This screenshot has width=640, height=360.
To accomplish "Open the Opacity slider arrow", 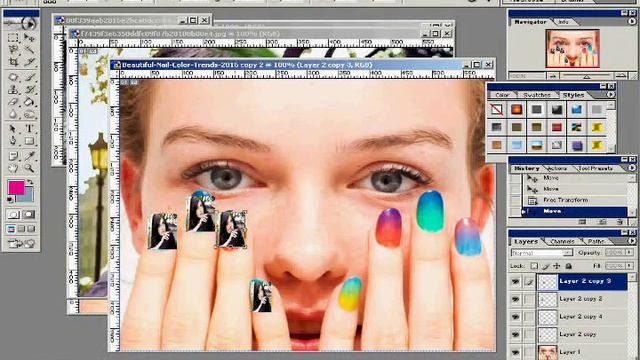I will (x=630, y=253).
